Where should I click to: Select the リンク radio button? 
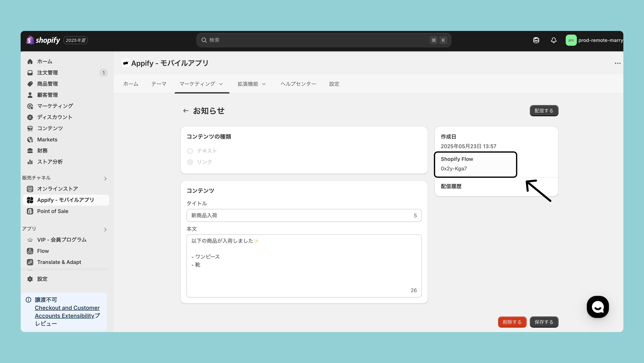(x=190, y=162)
